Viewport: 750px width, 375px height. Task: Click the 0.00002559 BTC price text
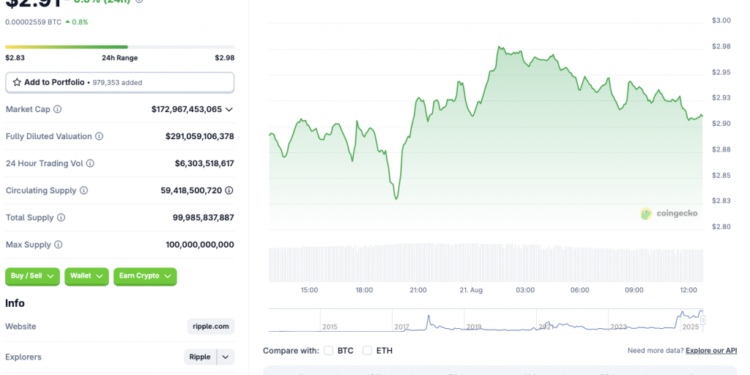click(33, 22)
